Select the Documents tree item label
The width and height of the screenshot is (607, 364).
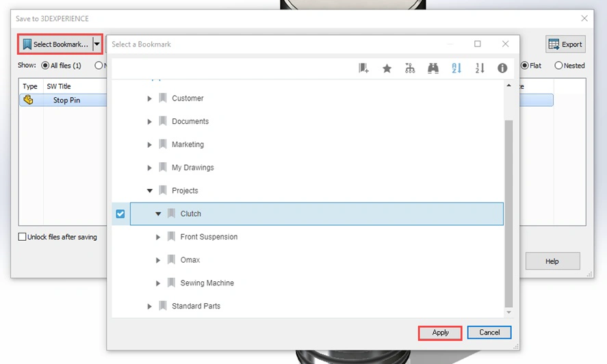coord(190,121)
